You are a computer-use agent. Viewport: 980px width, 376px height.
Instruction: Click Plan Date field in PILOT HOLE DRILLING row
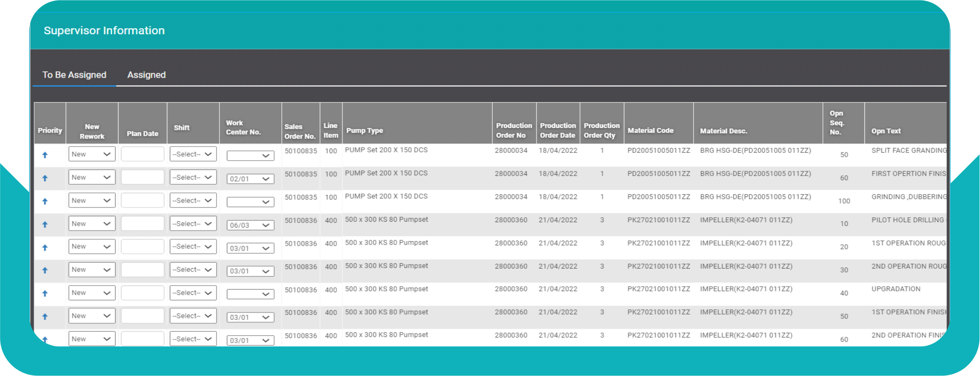[x=142, y=224]
